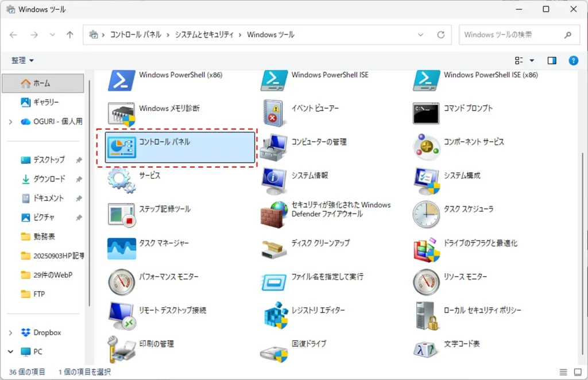This screenshot has height=380, width=588.
Task: Open the view options dropdown arrow
Action: click(x=532, y=60)
